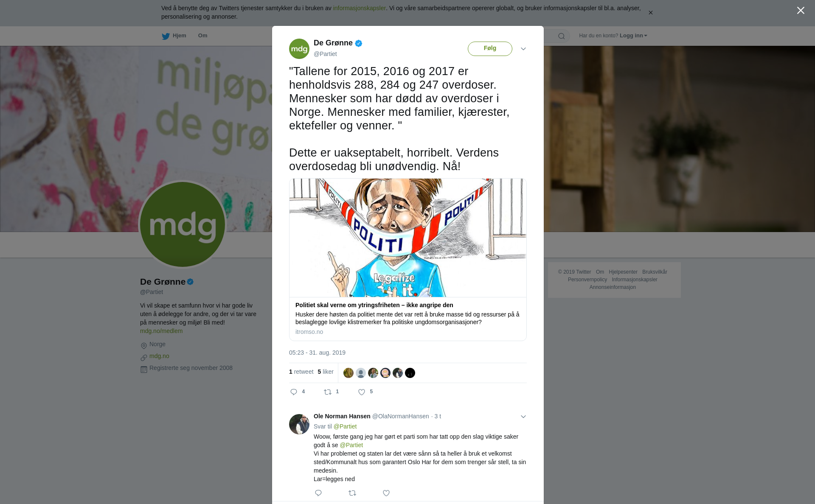Open the Logg inn dropdown
This screenshot has width=815, height=504.
click(633, 36)
